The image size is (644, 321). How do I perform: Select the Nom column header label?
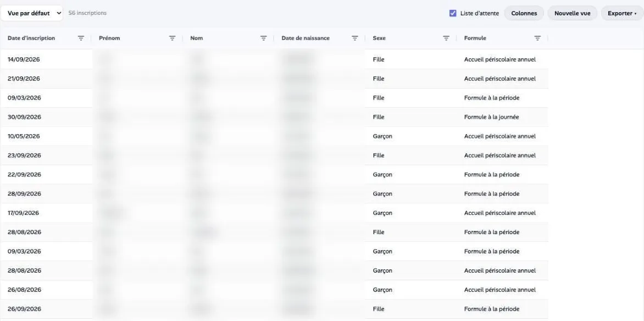click(x=196, y=38)
